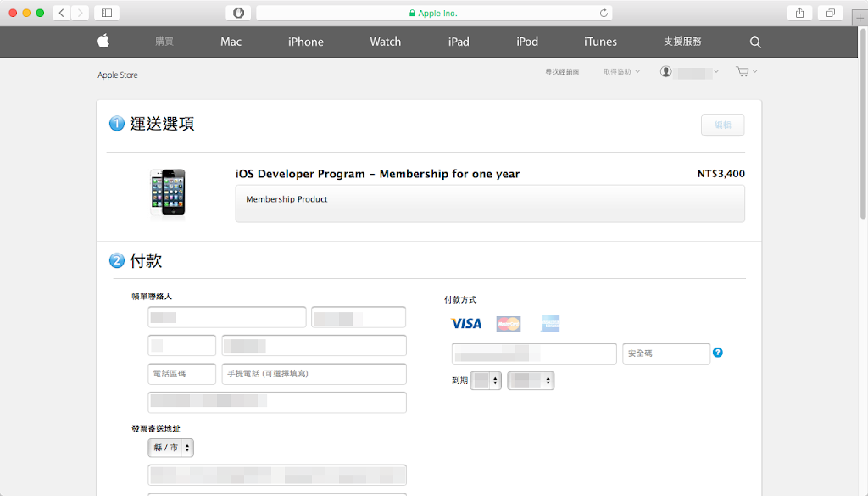This screenshot has height=496, width=868.
Task: Click the 安全碼 input field
Action: pyautogui.click(x=665, y=354)
